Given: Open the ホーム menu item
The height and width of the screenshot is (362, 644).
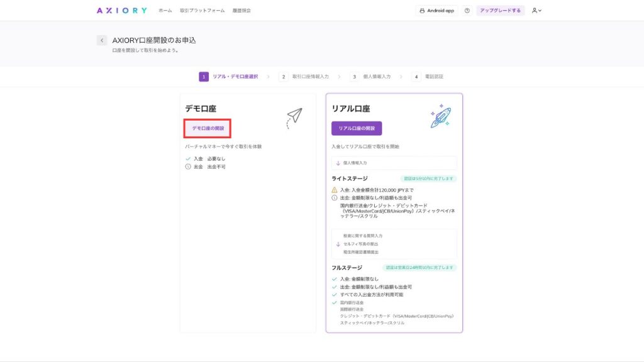Looking at the screenshot, I should click(x=164, y=10).
